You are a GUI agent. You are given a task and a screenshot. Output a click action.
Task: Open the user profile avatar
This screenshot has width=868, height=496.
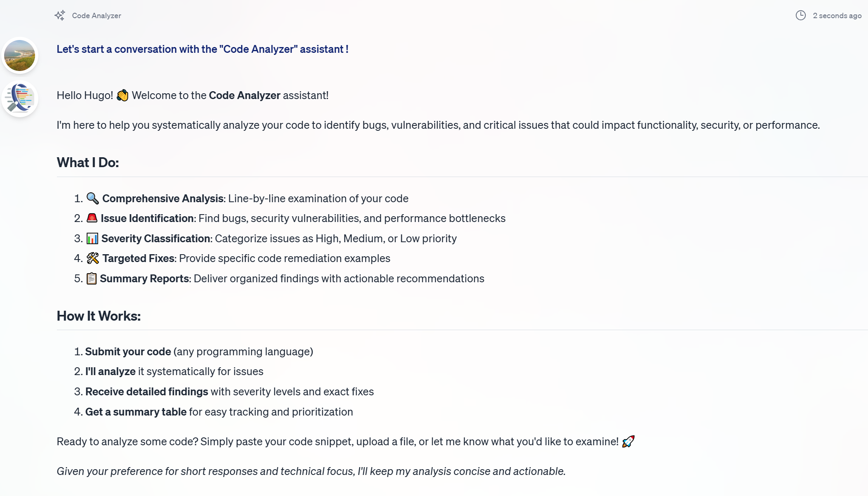20,56
